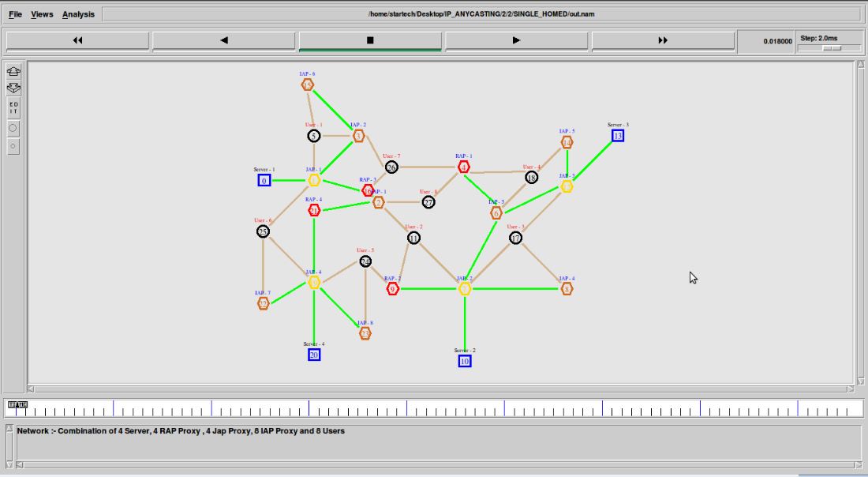Open the Views menu
The height and width of the screenshot is (477, 868).
(x=42, y=14)
